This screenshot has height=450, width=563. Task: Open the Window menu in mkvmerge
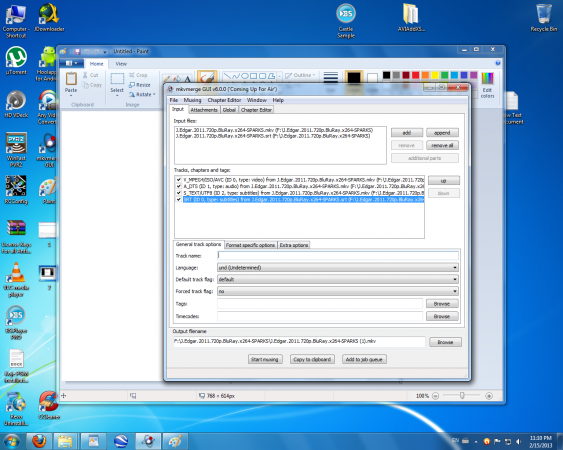(257, 100)
